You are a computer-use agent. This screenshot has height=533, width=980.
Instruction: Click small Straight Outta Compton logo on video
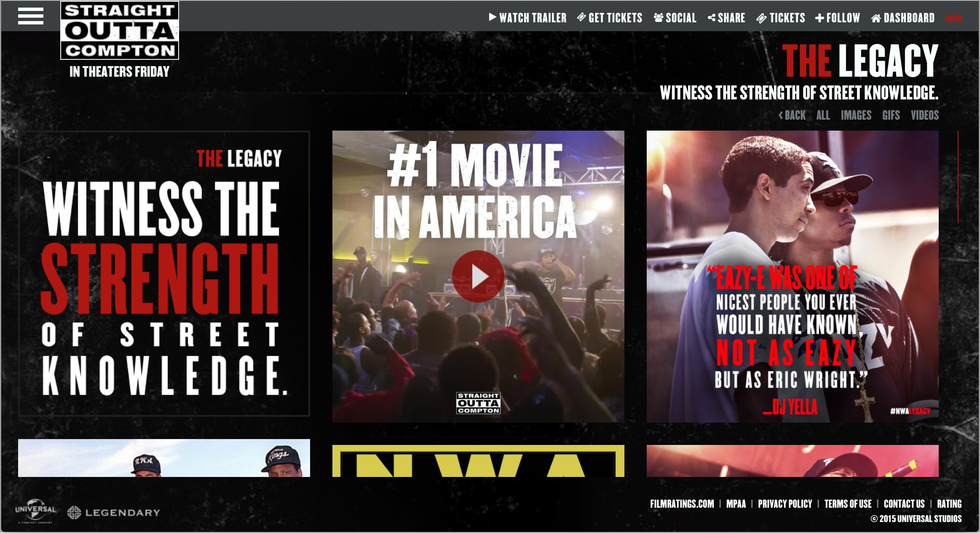(478, 403)
